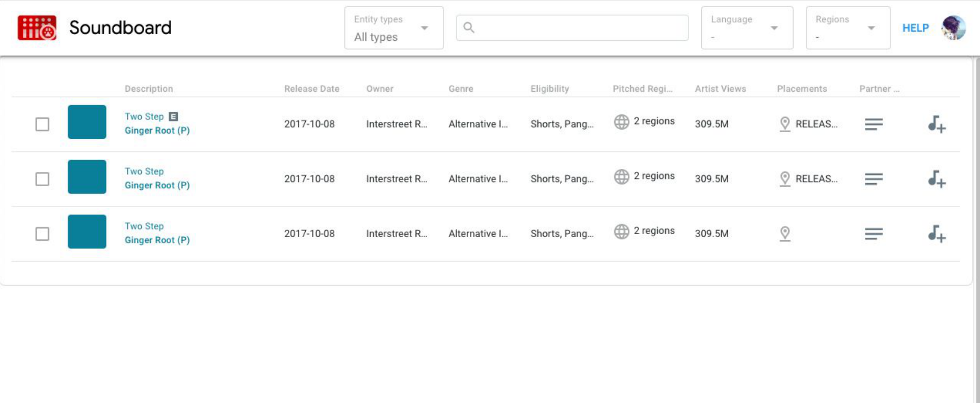The image size is (980, 403).
Task: Open the second row Two Step title link
Action: click(144, 171)
